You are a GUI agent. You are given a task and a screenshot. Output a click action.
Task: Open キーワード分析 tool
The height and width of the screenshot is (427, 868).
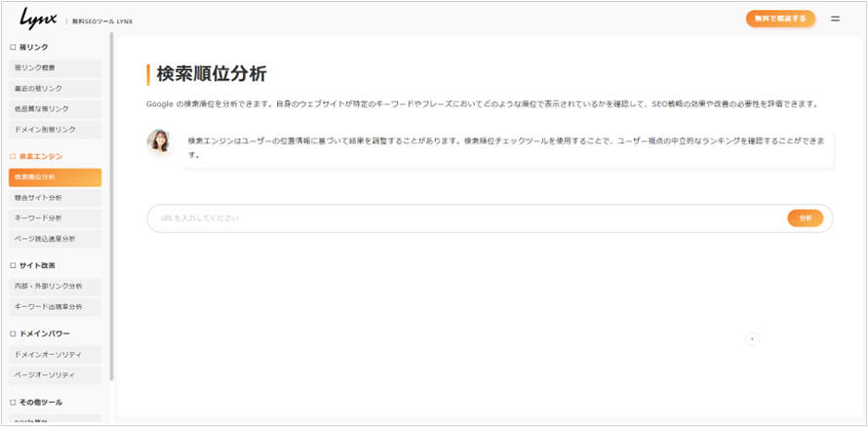[55, 218]
